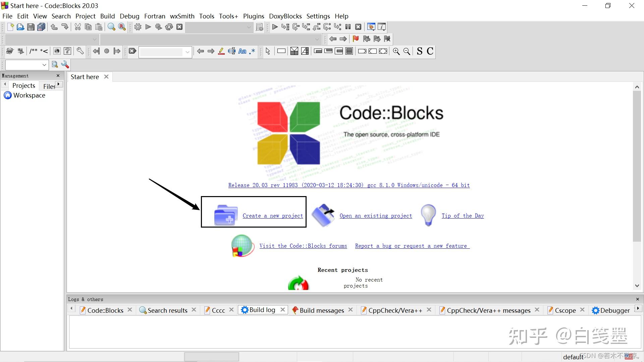Open the Save all files icon
This screenshot has height=362, width=644.
[41, 27]
